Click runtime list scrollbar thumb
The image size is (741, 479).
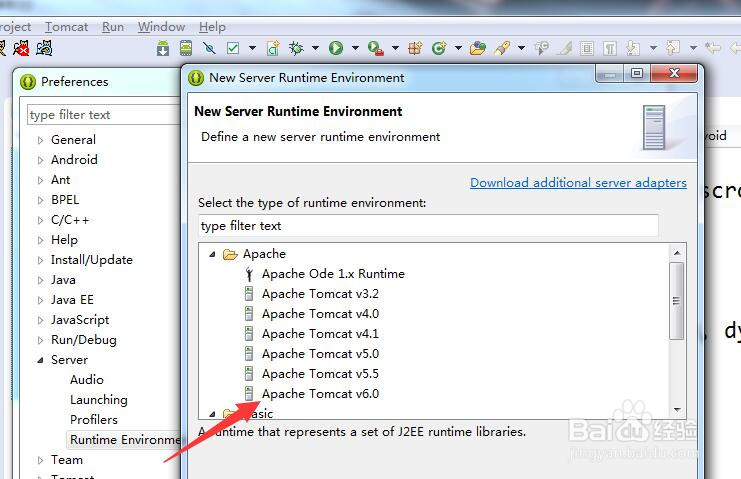pos(677,300)
